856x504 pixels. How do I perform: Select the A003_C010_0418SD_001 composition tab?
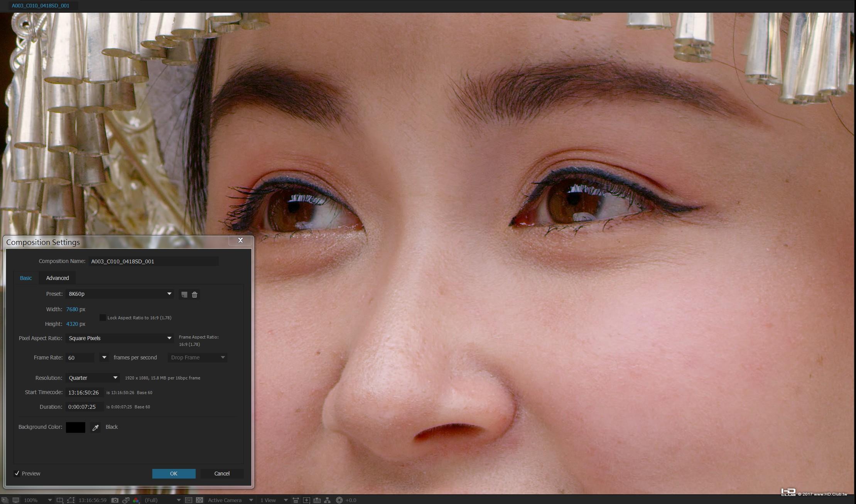pyautogui.click(x=41, y=6)
